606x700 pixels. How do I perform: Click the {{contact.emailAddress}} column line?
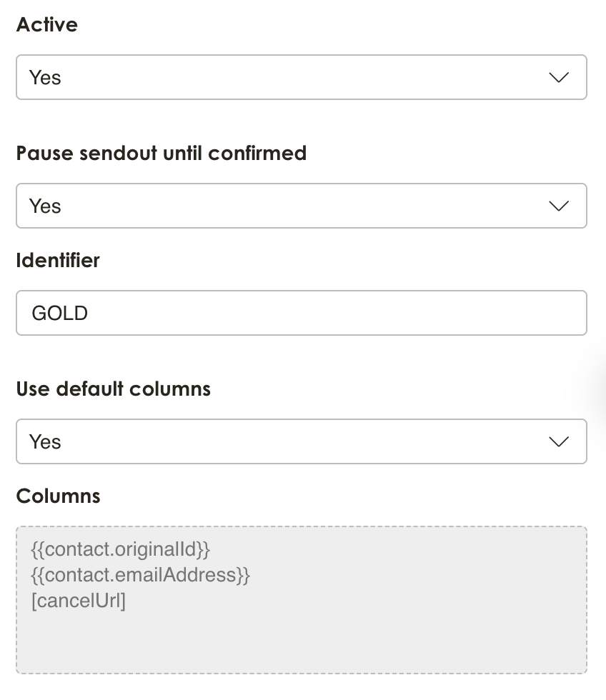pyautogui.click(x=141, y=575)
